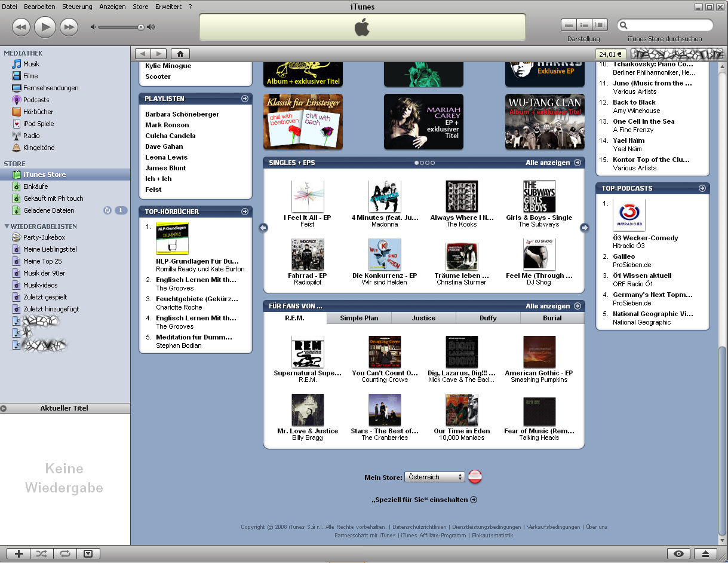Collapse the Wiedergabelisten section
Viewport: 728px width, 563px height.
pyautogui.click(x=7, y=227)
